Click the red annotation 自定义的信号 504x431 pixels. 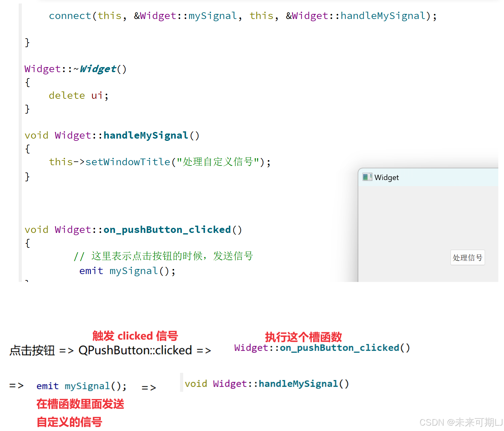[x=69, y=422]
